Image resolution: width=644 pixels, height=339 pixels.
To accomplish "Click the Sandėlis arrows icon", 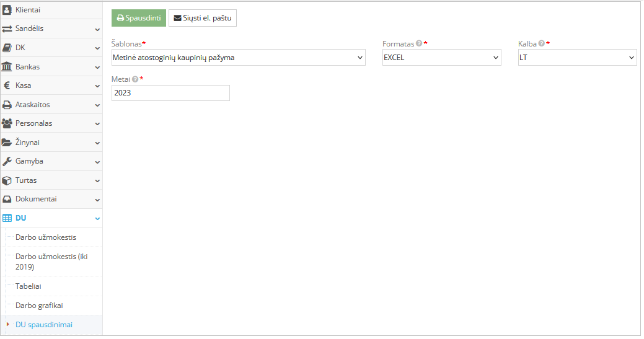I will tap(7, 29).
